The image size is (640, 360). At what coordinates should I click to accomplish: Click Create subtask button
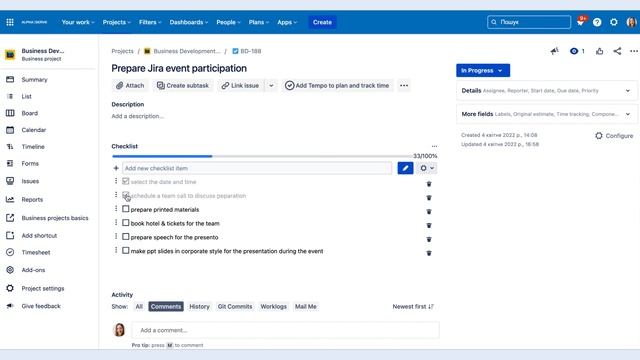[183, 85]
